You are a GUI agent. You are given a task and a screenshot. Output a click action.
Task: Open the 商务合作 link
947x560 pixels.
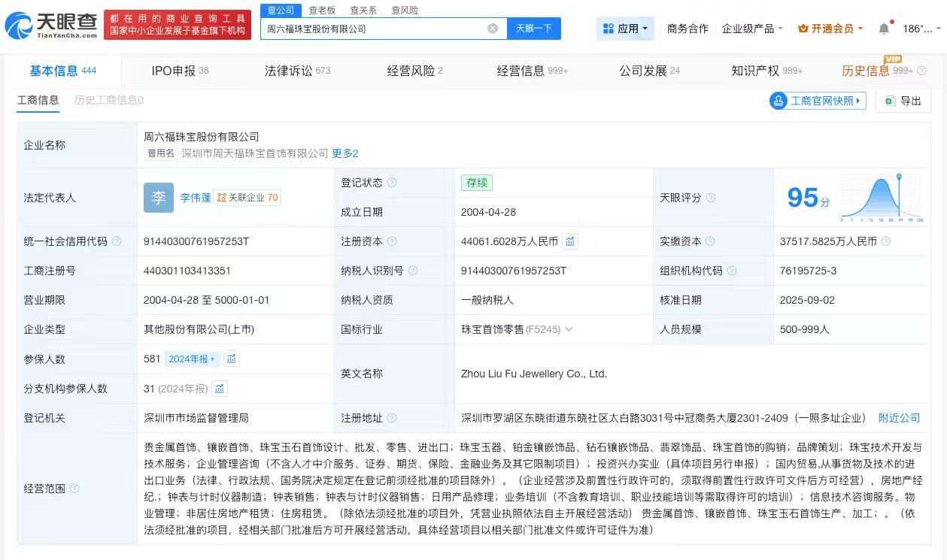point(687,29)
